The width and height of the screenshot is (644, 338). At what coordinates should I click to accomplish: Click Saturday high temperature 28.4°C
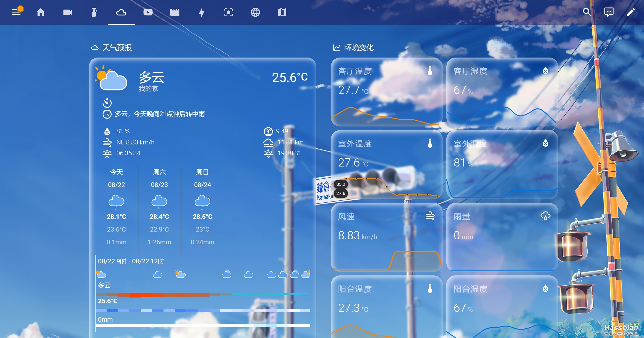click(159, 217)
